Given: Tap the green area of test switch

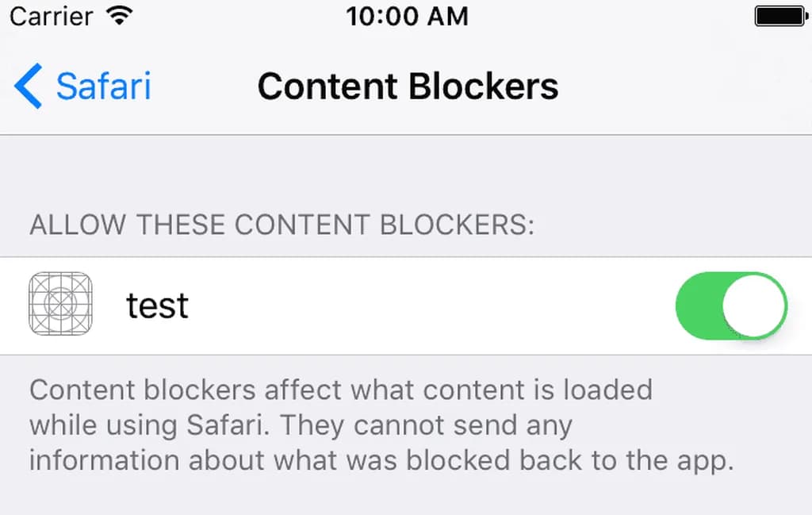Looking at the screenshot, I should click(x=699, y=306).
